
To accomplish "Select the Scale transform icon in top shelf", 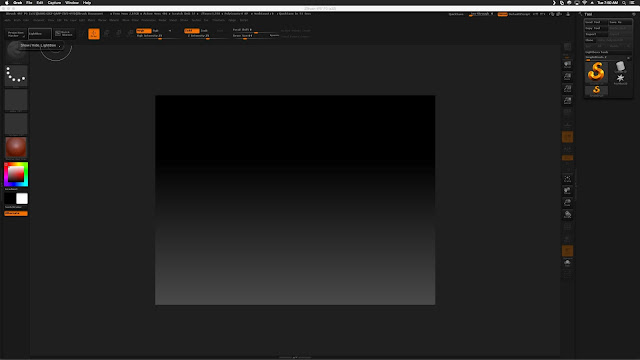I will click(x=119, y=34).
